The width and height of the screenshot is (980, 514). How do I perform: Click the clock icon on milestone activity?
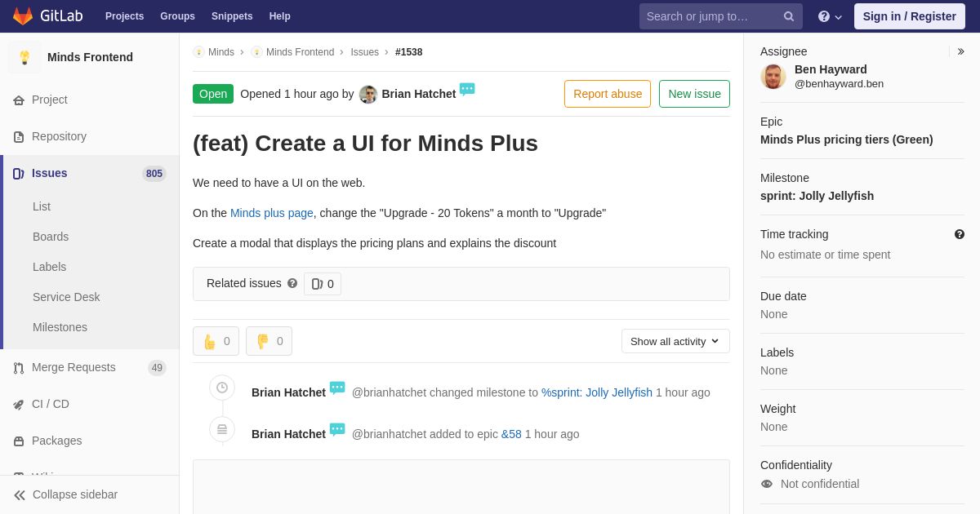[x=222, y=388]
